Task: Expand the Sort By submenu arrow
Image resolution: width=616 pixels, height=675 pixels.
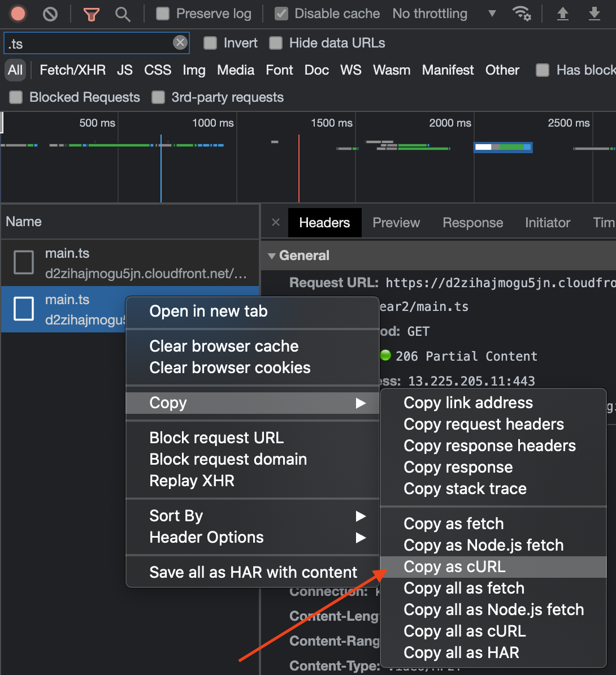Action: point(361,516)
